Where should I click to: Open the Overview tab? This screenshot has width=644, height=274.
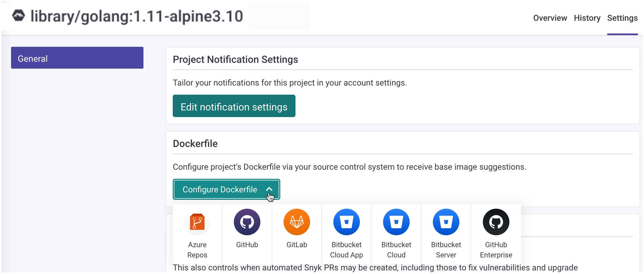550,18
